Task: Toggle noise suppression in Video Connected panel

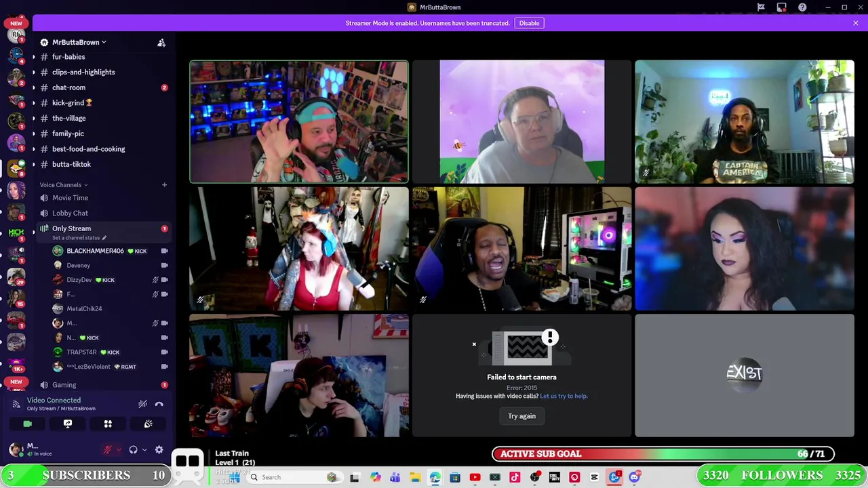Action: [142, 404]
